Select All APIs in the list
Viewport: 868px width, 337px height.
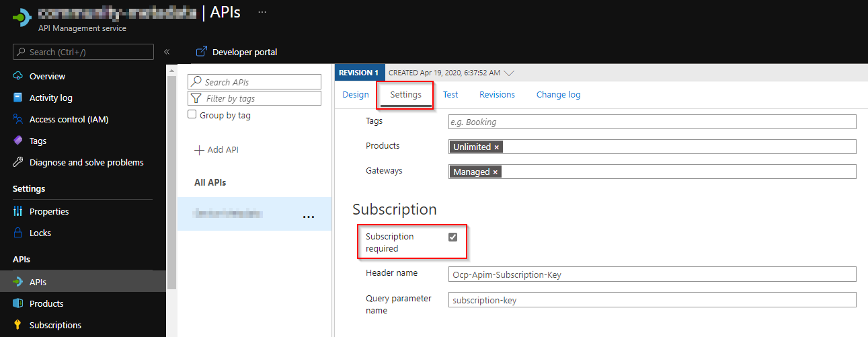click(x=210, y=182)
